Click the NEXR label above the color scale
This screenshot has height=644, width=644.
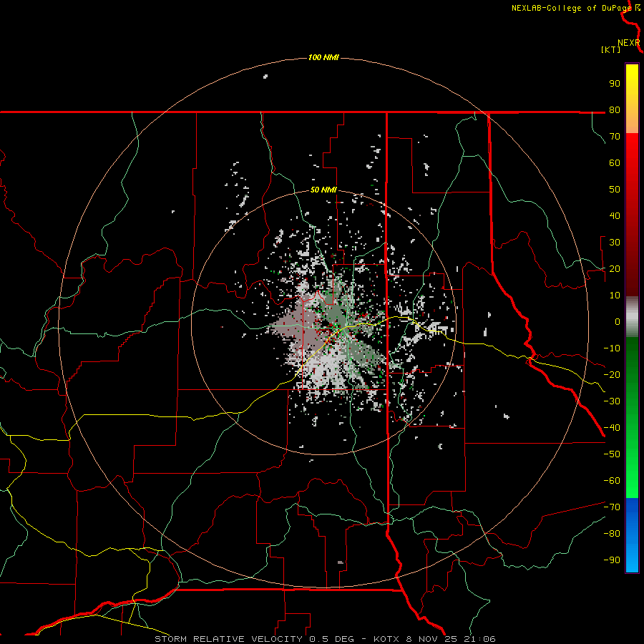[629, 43]
